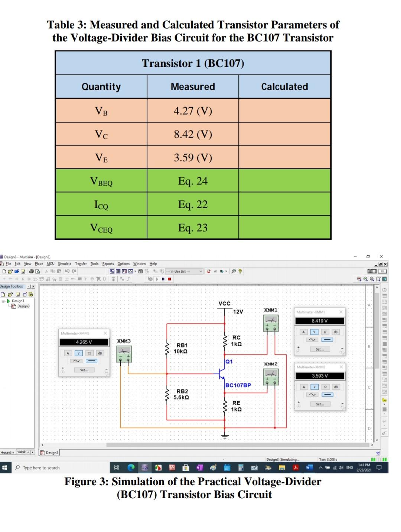Switch to the Hierarchy tab
Image resolution: width=401 pixels, height=532 pixels.
pos(7,453)
